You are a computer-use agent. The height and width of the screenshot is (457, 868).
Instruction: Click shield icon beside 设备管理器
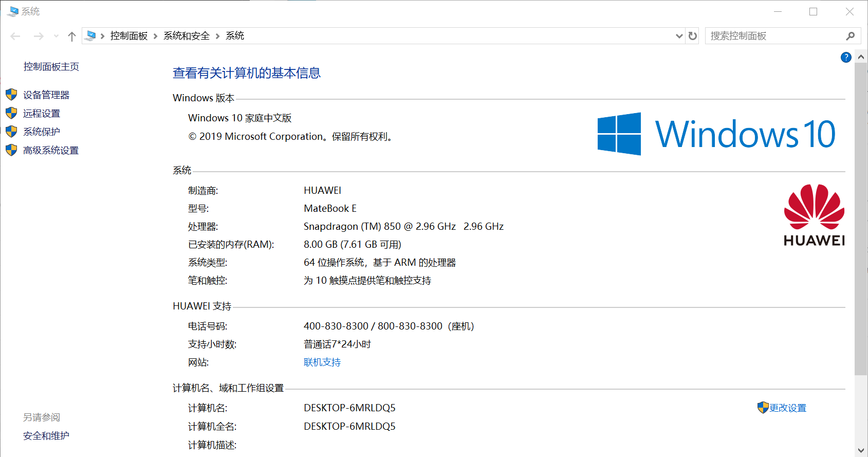pos(11,95)
